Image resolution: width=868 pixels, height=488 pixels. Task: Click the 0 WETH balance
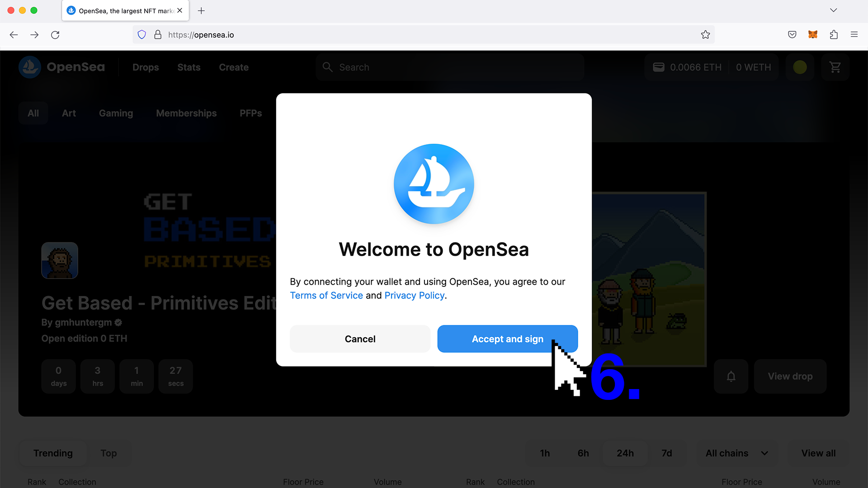[753, 67]
